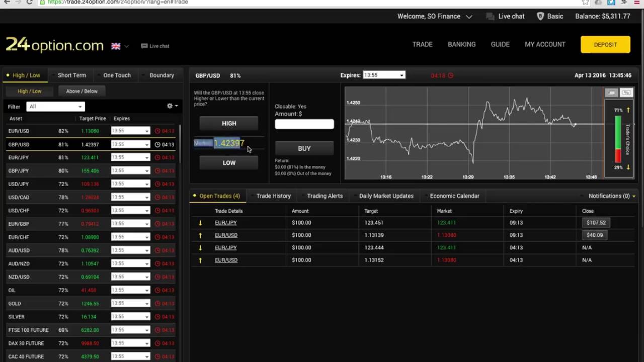Select the GBP/USD asset row

pos(91,144)
